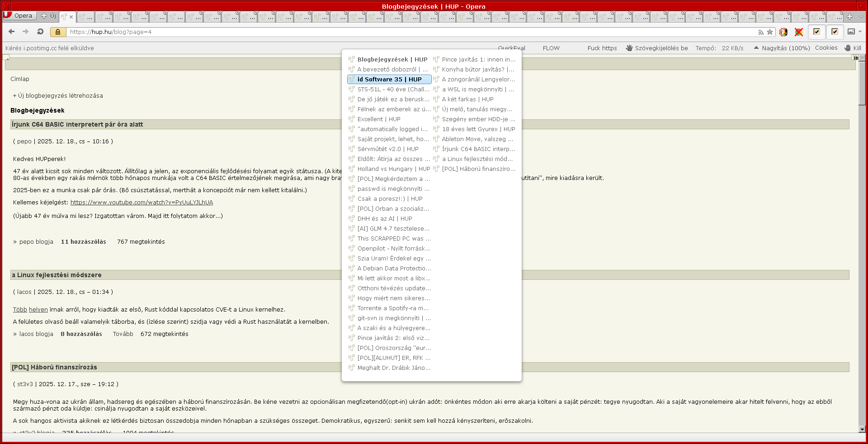The width and height of the screenshot is (868, 444).
Task: Open the Opera main menu
Action: (x=18, y=15)
